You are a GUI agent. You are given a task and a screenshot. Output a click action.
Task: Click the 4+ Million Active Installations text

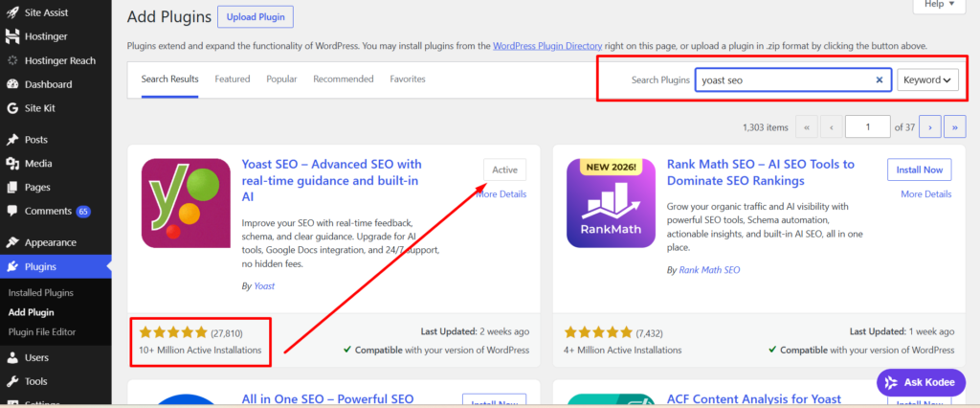click(623, 350)
